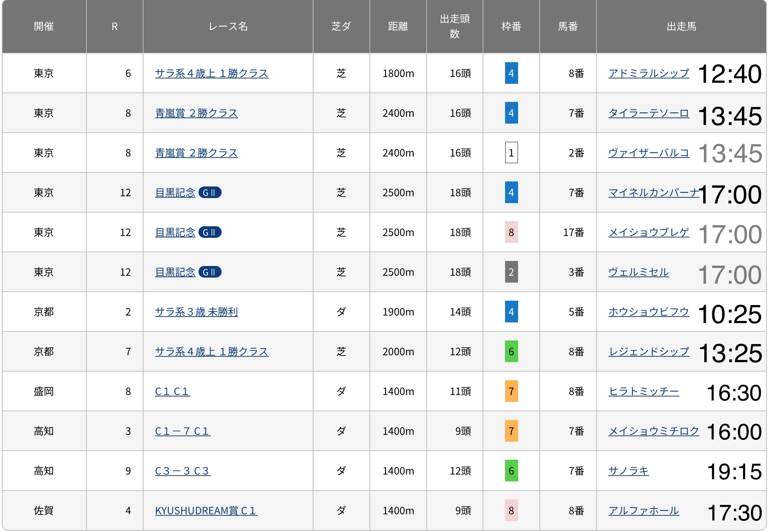The height and width of the screenshot is (532, 769).
Task: Open ホウショウビフウ horse page
Action: tap(648, 312)
